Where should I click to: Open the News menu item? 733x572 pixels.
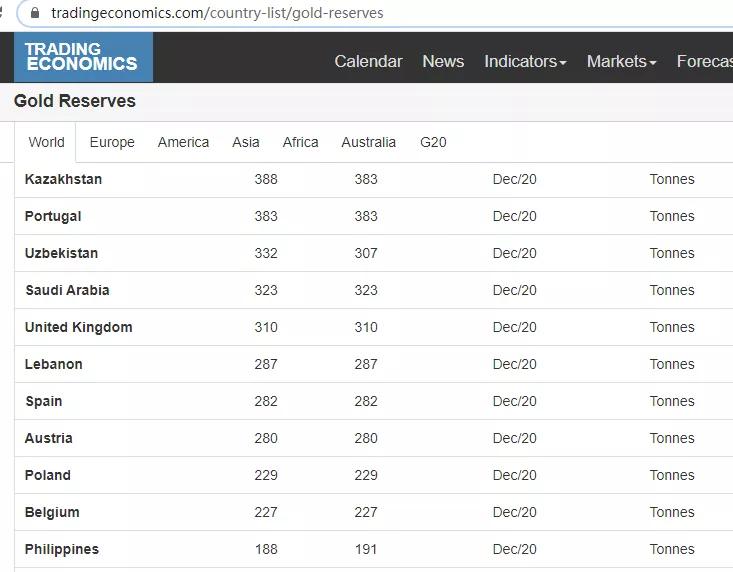(443, 61)
